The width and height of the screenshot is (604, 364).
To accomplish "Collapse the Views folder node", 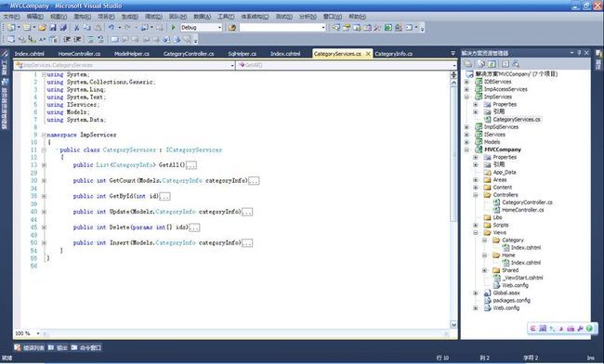I will [476, 233].
